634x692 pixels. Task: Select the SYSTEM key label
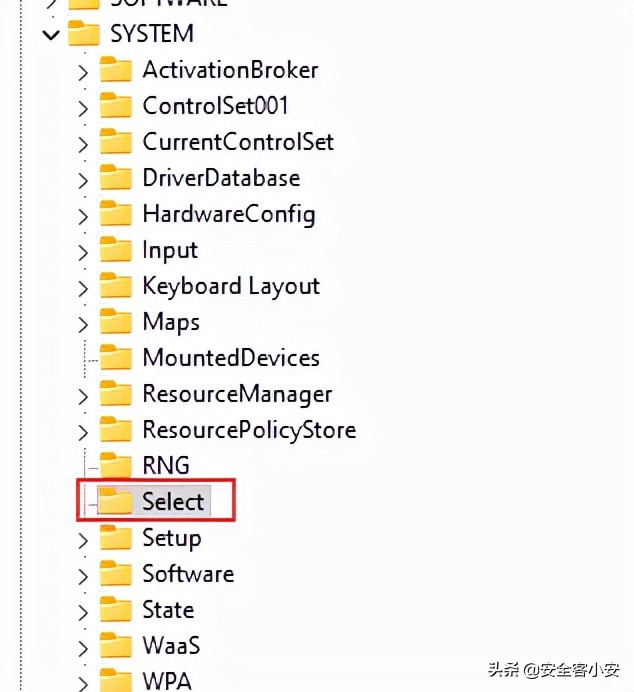click(x=152, y=34)
